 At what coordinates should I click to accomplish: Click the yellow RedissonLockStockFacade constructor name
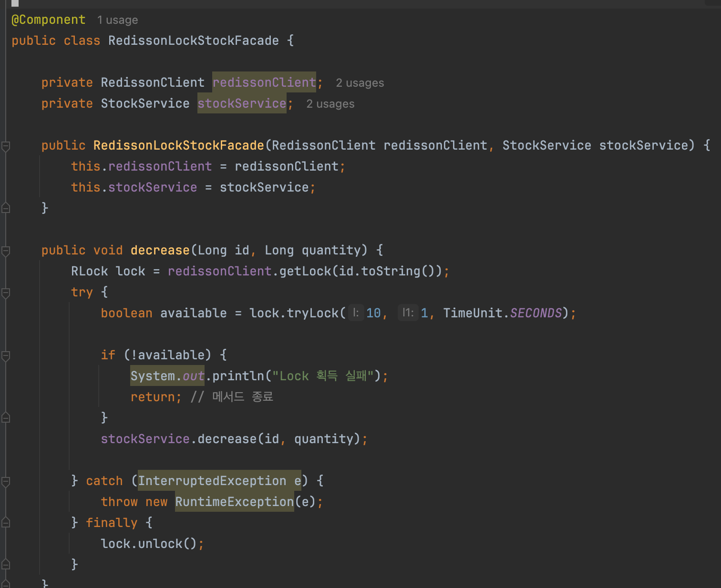tap(178, 145)
